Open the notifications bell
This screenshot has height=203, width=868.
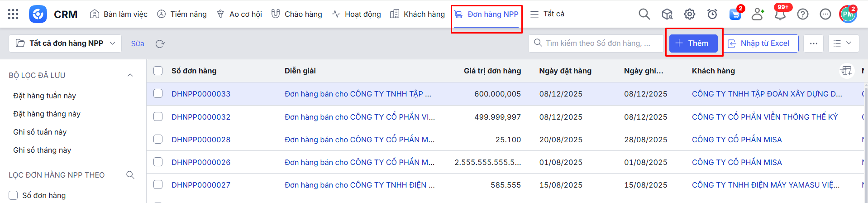[x=780, y=14]
